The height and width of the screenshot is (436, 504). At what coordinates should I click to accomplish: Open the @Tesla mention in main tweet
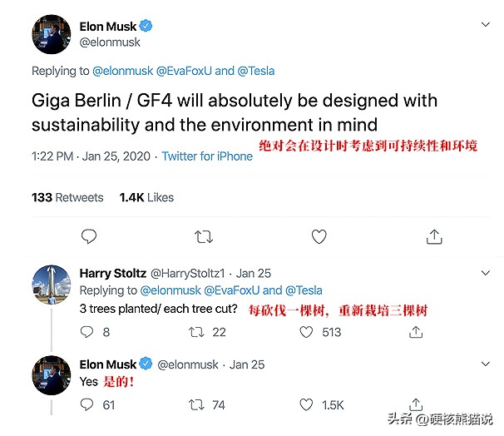256,72
